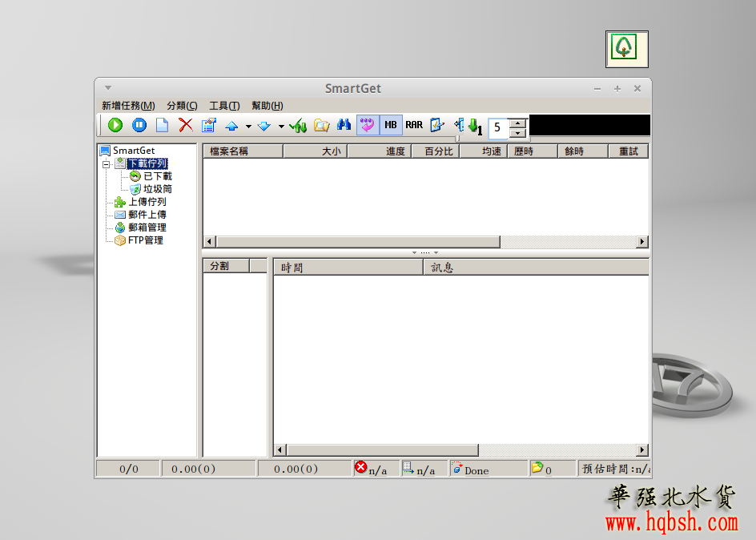Sort by 歷時 column header

tap(533, 151)
